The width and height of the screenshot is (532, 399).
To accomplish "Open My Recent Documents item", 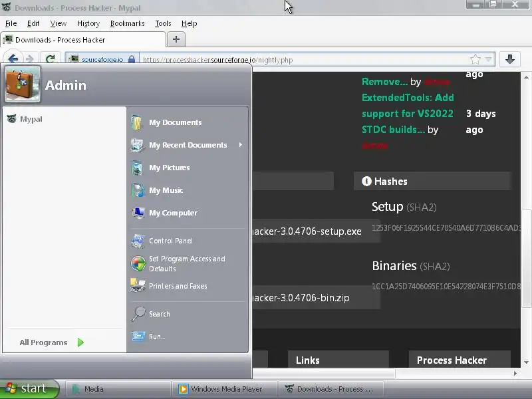I will pyautogui.click(x=188, y=145).
